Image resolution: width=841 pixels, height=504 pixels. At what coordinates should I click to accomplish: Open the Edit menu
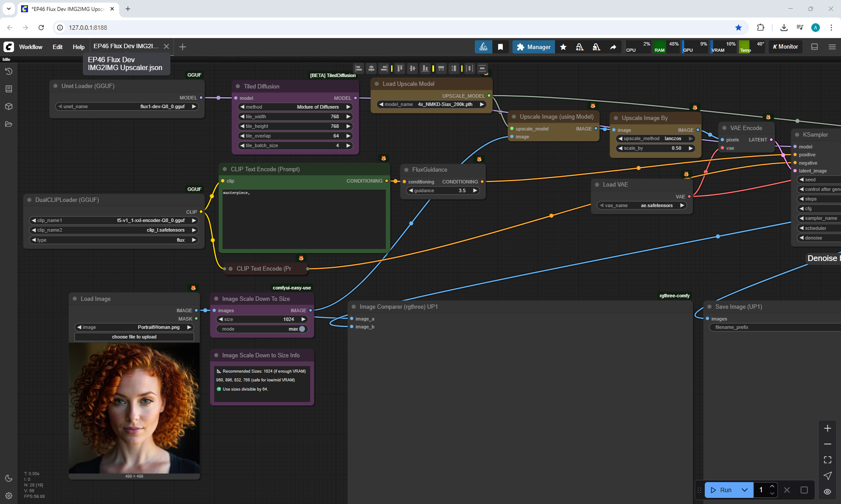click(x=57, y=47)
